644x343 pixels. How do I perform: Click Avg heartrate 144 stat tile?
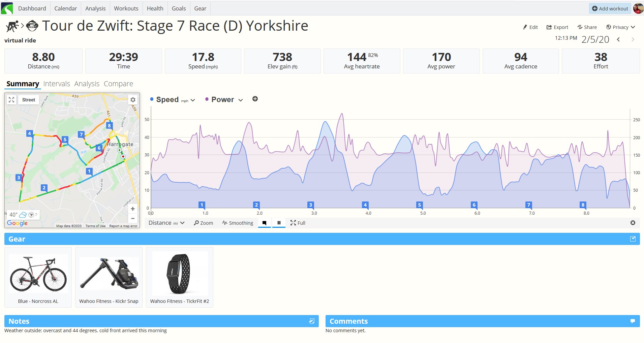pos(362,61)
